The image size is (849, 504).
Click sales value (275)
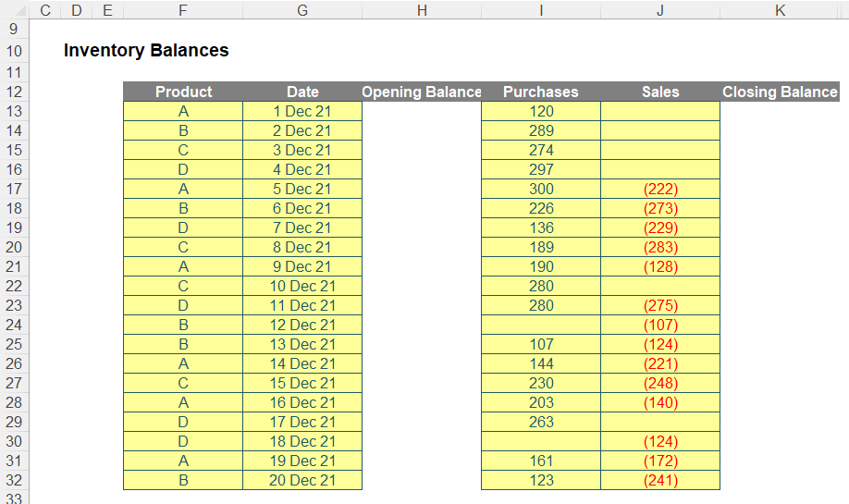(x=660, y=305)
